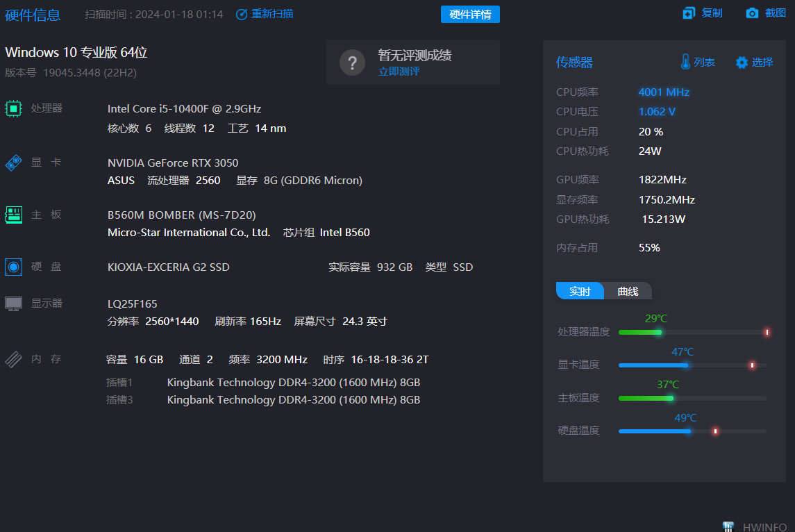
Task: Click the 硬盘 disk icon
Action: (13, 267)
